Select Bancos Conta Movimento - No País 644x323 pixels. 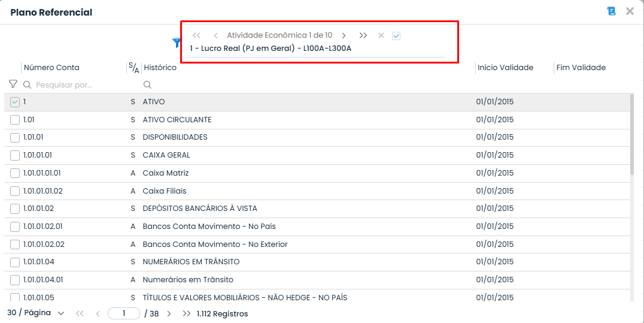pos(209,227)
